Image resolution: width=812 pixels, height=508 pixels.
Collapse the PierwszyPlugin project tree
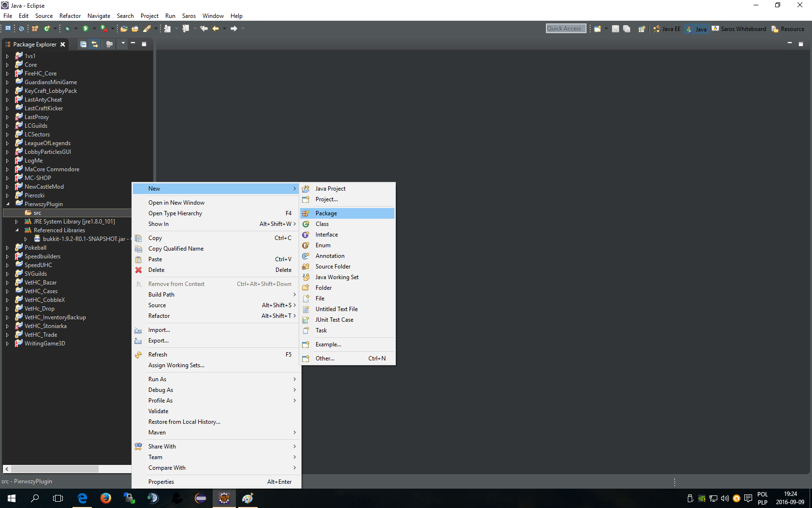tap(8, 204)
